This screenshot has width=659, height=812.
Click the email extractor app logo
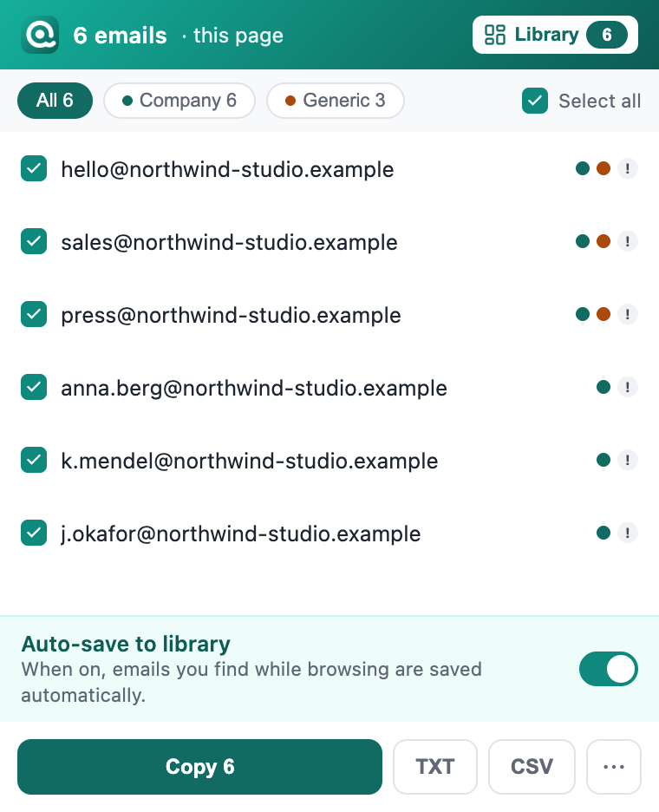point(40,35)
